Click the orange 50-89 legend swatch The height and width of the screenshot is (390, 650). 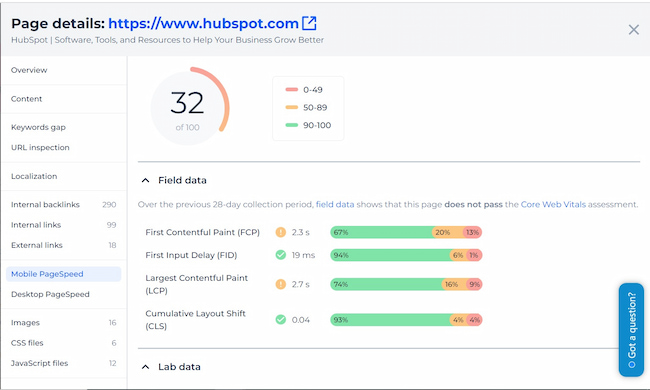(292, 107)
